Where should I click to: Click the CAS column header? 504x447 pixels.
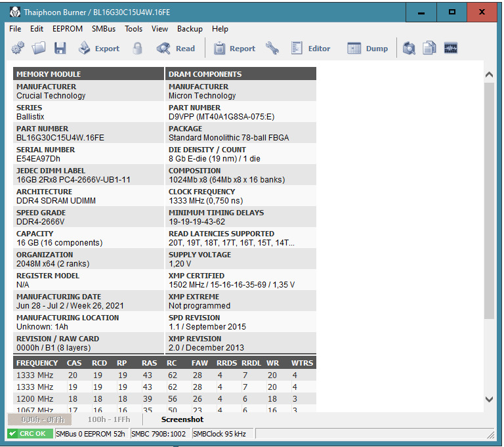tap(74, 363)
